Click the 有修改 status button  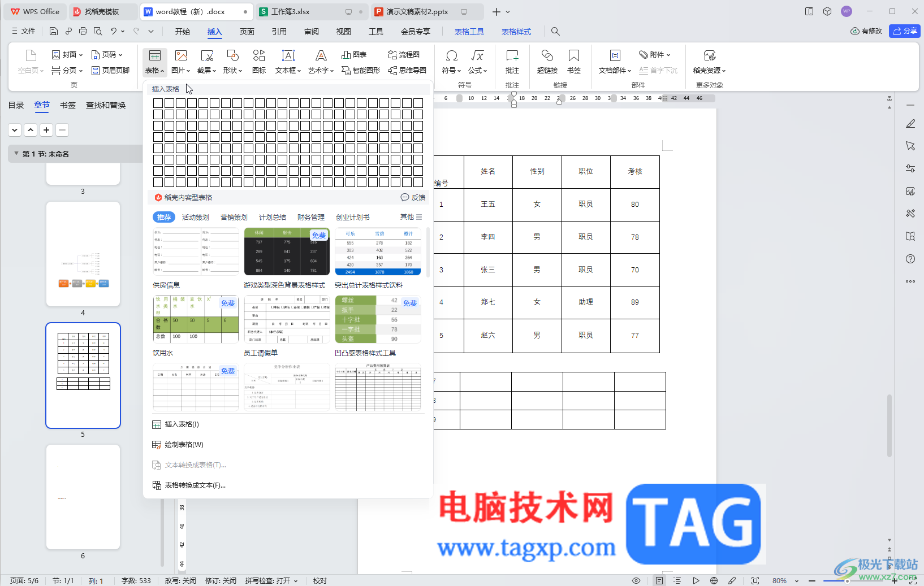[866, 31]
